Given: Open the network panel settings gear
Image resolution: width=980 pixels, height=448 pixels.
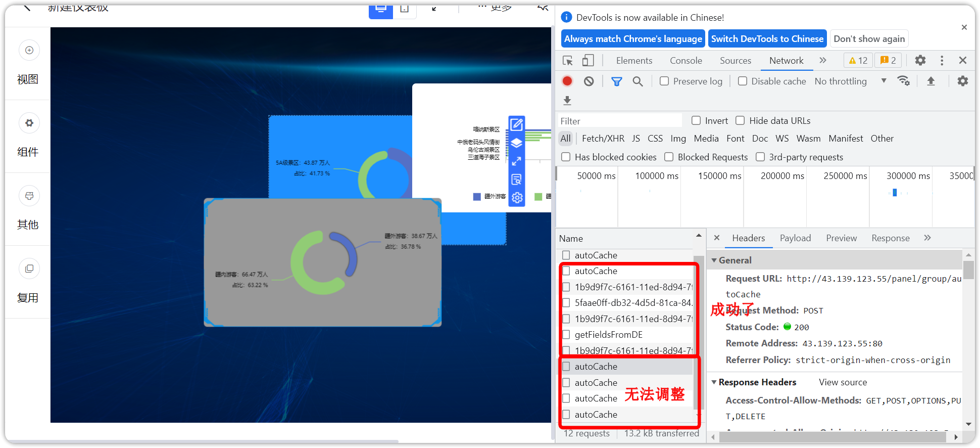Looking at the screenshot, I should click(x=963, y=81).
